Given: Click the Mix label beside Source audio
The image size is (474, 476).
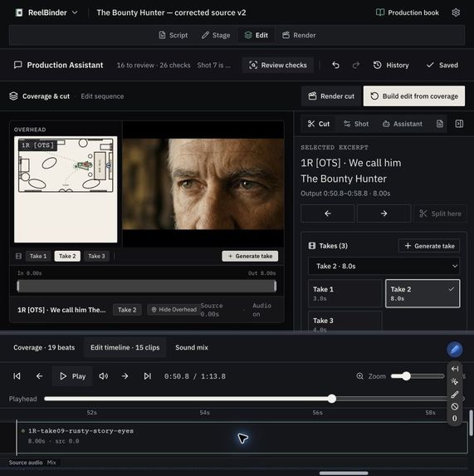Looking at the screenshot, I should [51, 463].
